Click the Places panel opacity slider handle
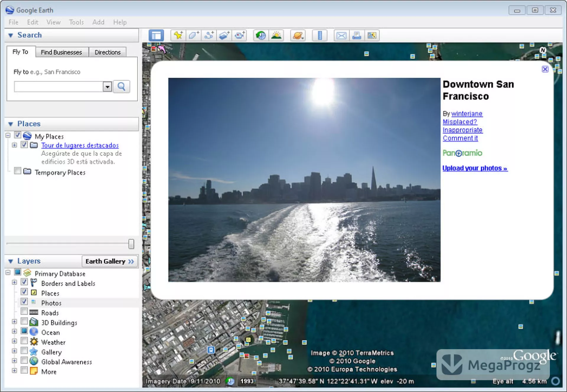Image resolution: width=567 pixels, height=392 pixels. tap(131, 244)
